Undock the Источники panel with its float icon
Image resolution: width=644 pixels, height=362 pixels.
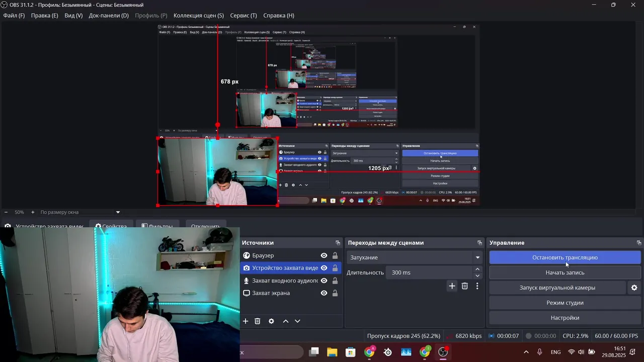(x=339, y=243)
